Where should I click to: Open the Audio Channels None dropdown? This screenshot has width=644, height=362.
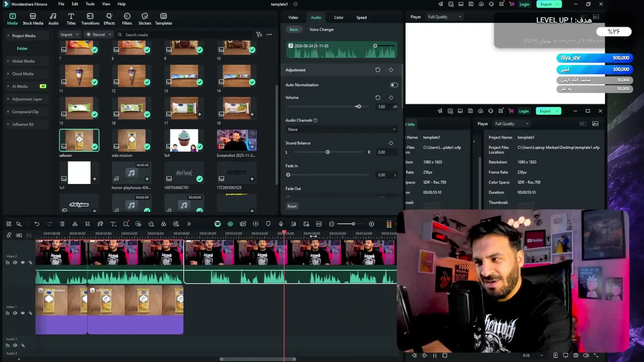pyautogui.click(x=341, y=130)
